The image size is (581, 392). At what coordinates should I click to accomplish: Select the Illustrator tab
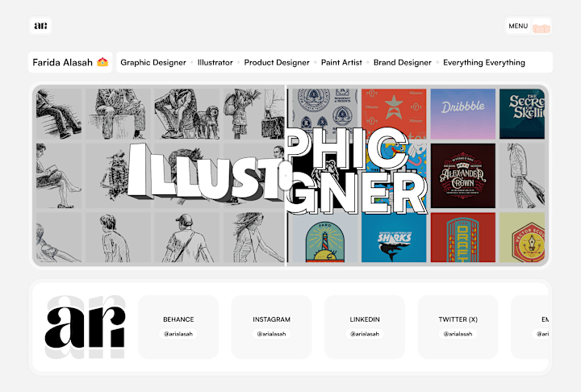point(215,63)
